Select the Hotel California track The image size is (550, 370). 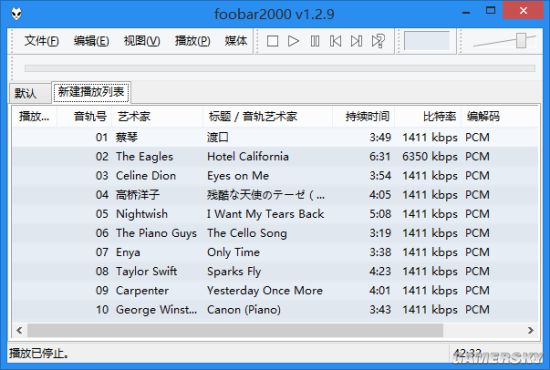coord(275,156)
